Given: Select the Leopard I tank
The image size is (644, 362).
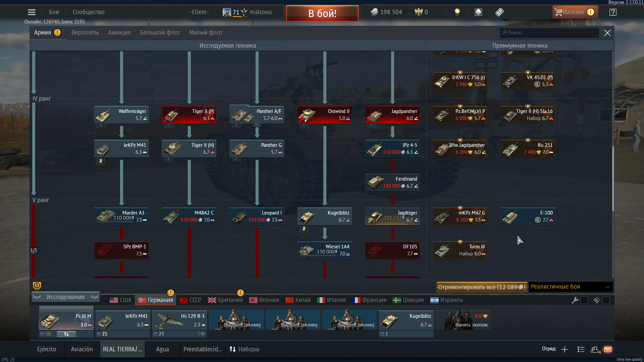Looking at the screenshot, I should point(257,216).
